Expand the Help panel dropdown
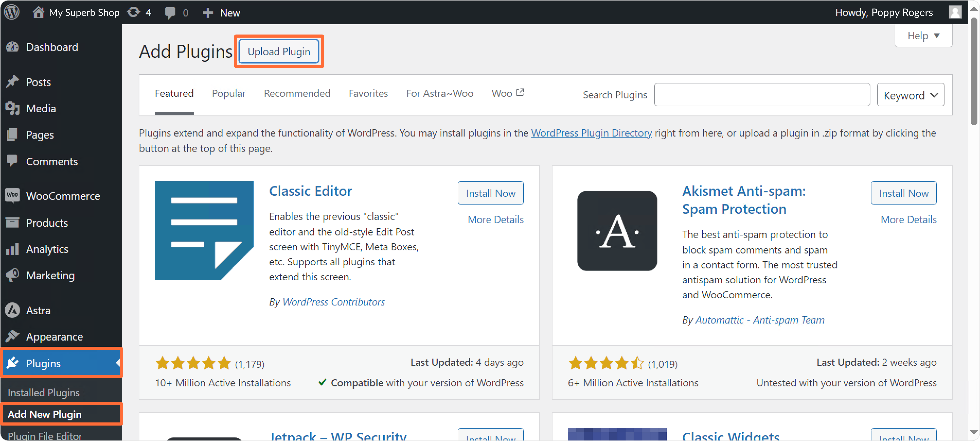 [923, 36]
